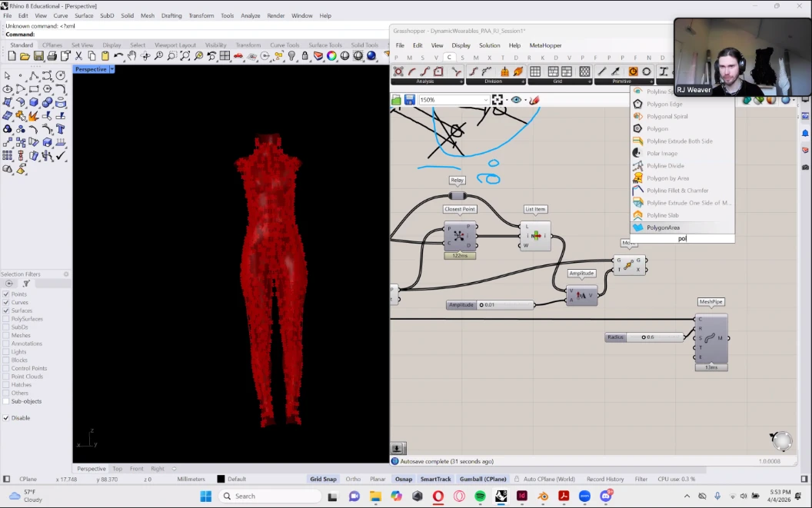Toggle Ortho in the Rhino status bar
Screen dimensions: 812x508
[x=353, y=479]
